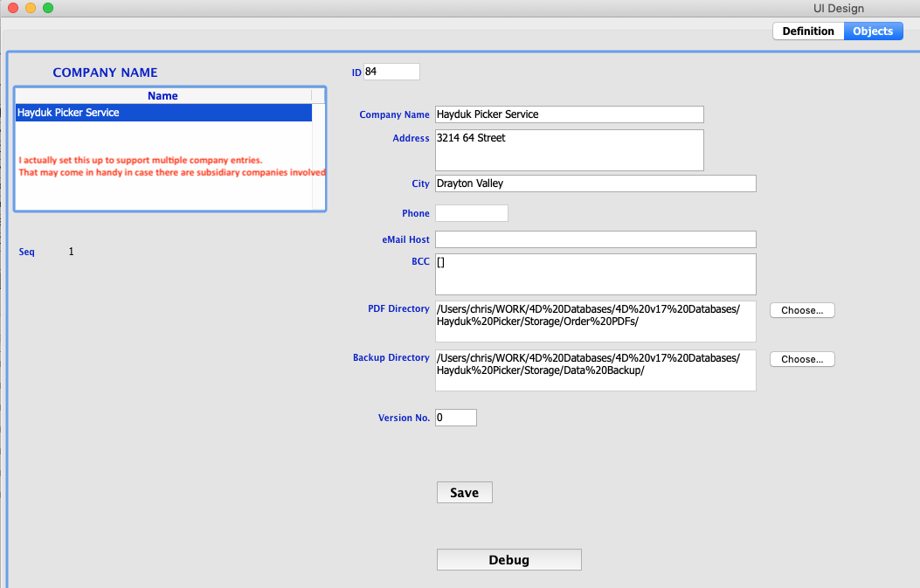Click the Debug button
Image resolution: width=920 pixels, height=588 pixels.
(x=508, y=560)
